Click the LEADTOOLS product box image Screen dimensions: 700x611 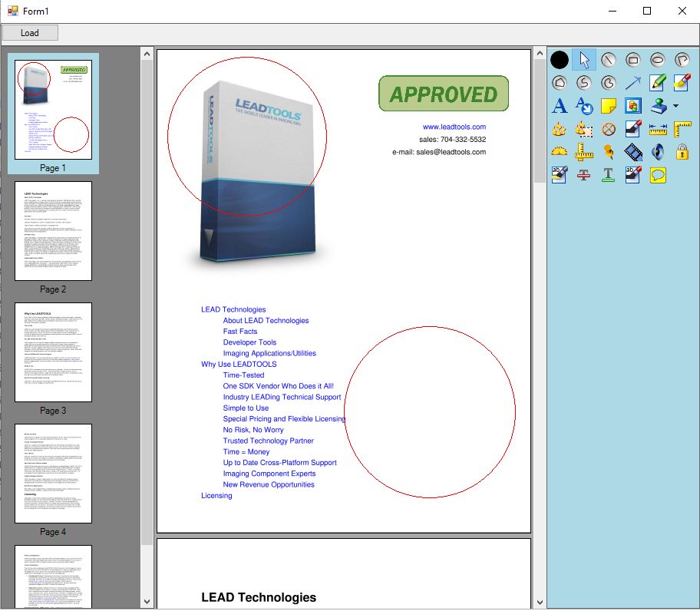point(259,172)
